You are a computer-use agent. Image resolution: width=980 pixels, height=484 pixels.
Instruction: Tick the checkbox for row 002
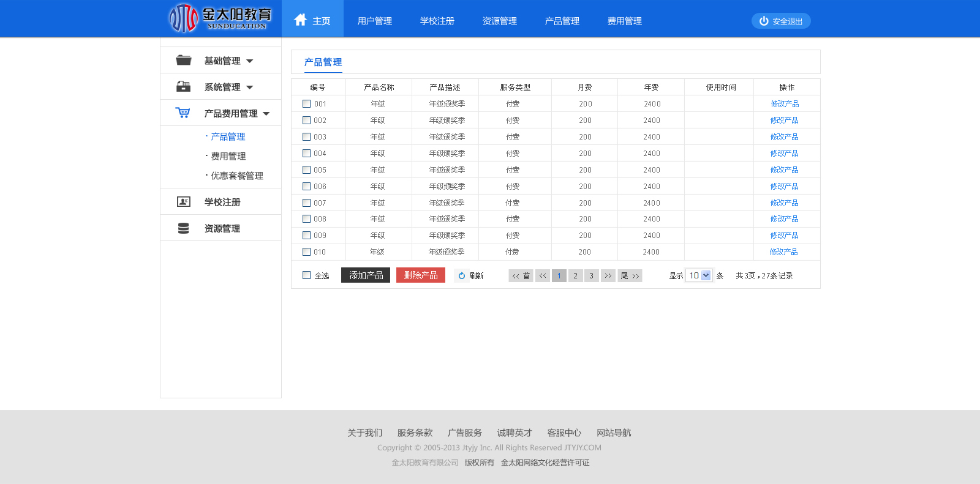tap(306, 121)
